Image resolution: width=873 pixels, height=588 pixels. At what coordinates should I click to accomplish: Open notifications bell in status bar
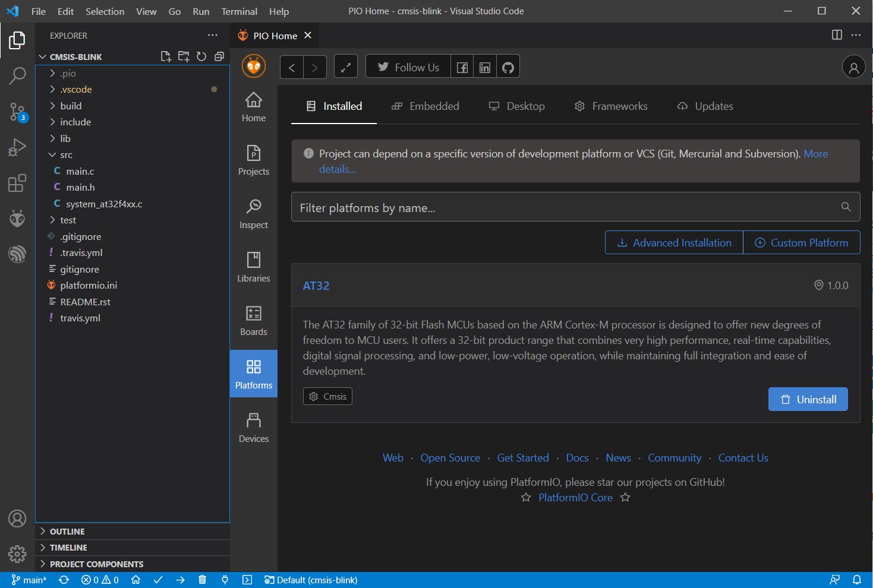tap(857, 580)
